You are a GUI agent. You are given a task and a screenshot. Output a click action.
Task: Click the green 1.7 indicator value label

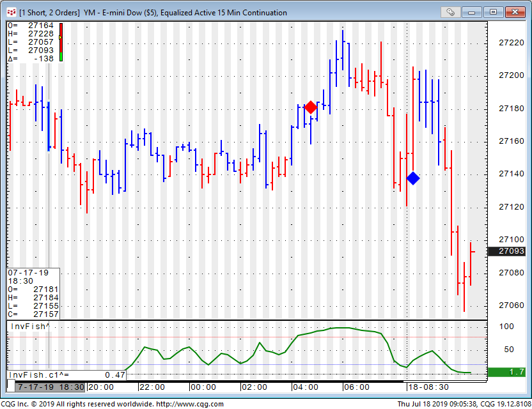tap(506, 372)
